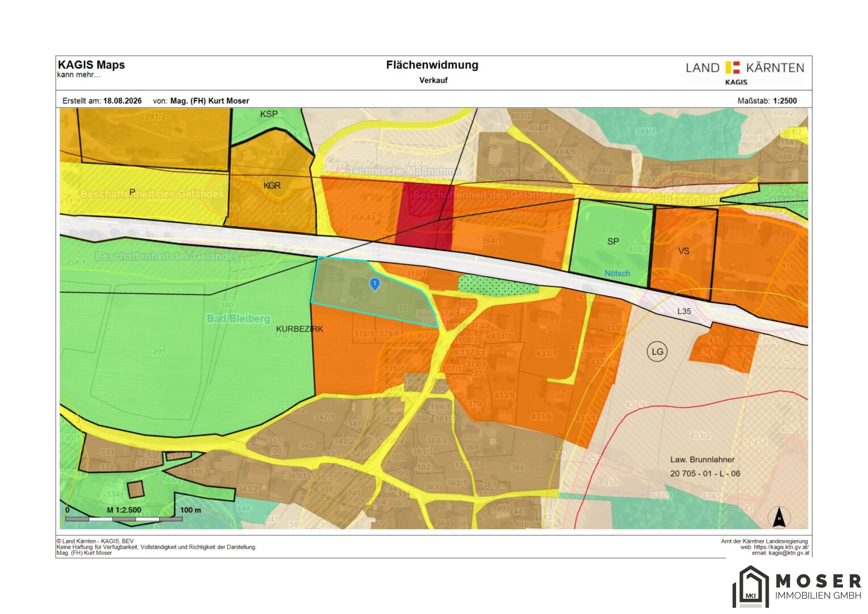Click the green dotted area near Nötsch
The image size is (868, 614).
[x=498, y=285]
